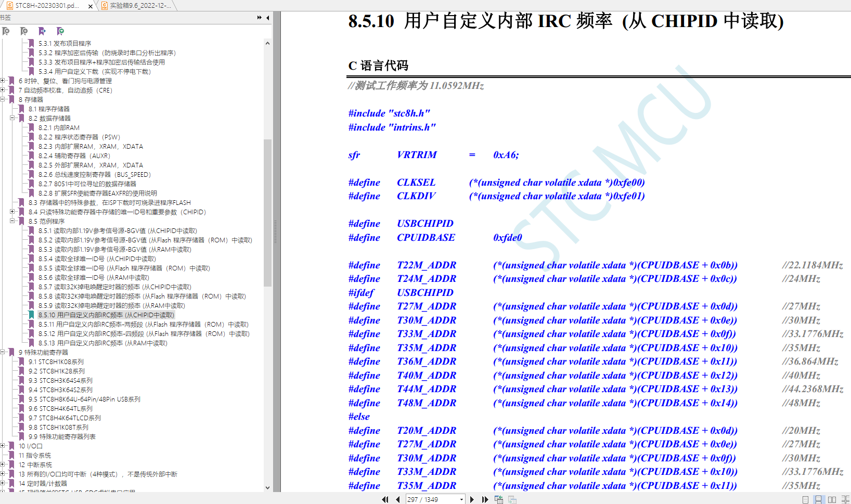Switch to continuous facing view

pyautogui.click(x=845, y=499)
